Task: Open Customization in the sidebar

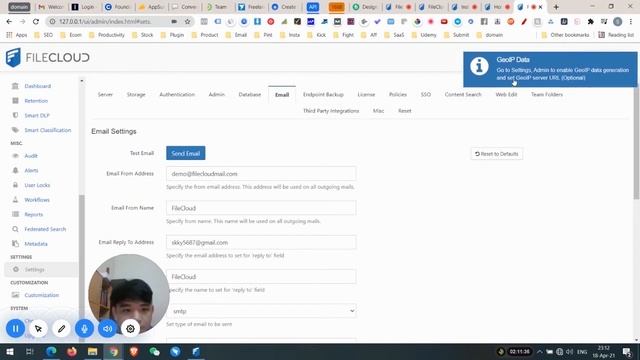Action: [x=41, y=295]
